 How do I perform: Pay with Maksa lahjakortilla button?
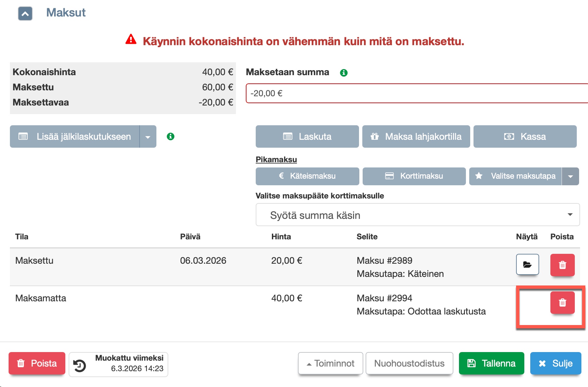click(416, 136)
